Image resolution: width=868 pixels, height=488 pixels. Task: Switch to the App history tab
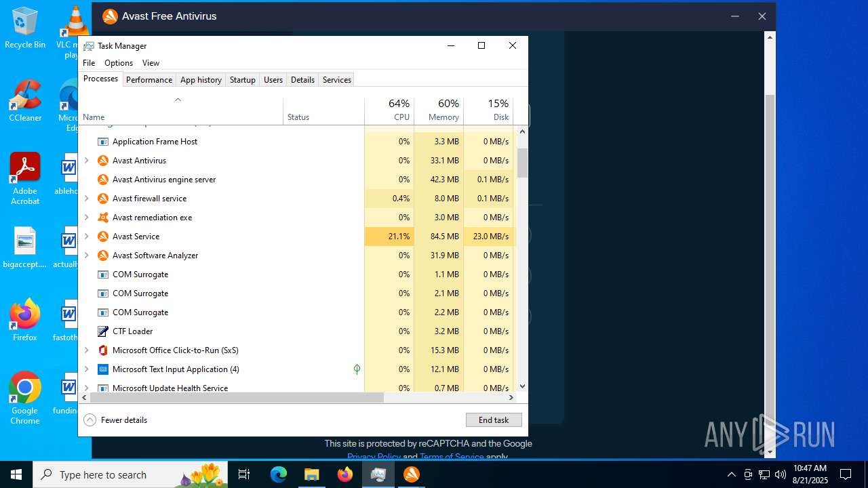pos(201,80)
